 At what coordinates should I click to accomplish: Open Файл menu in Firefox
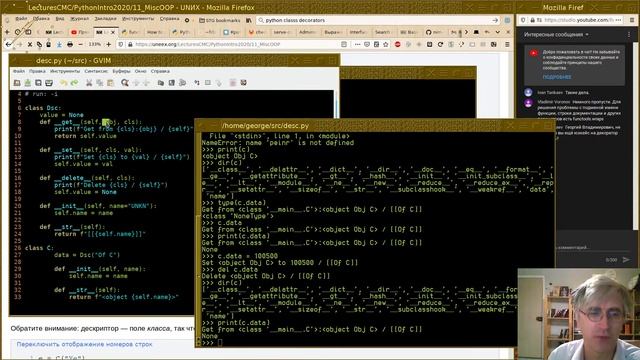click(x=21, y=19)
